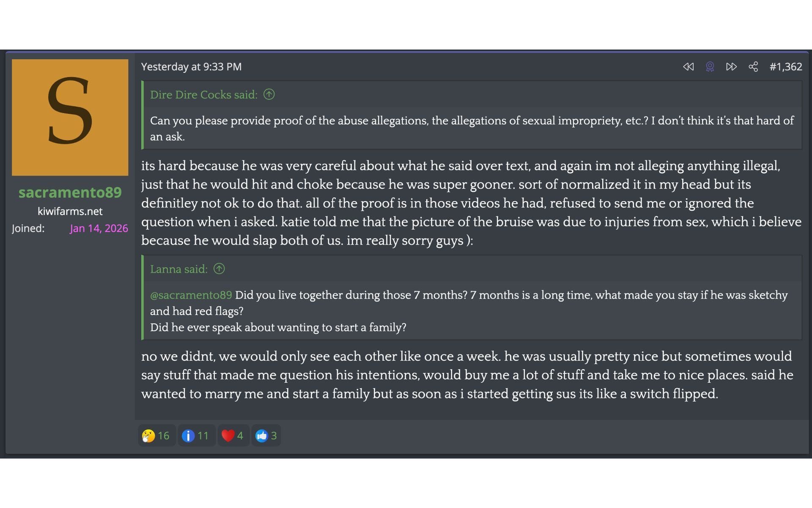Toggle the thinking reaction on the post

click(x=148, y=436)
